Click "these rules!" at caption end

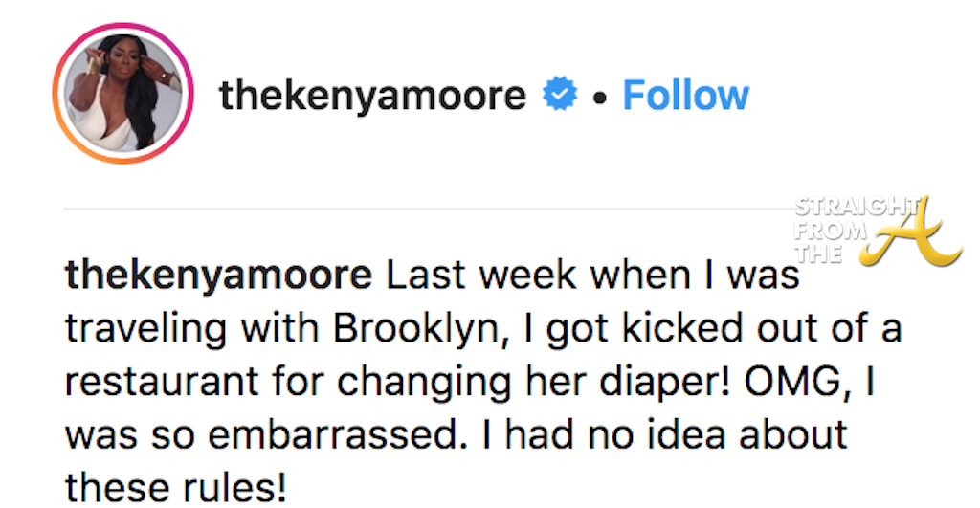(x=175, y=486)
